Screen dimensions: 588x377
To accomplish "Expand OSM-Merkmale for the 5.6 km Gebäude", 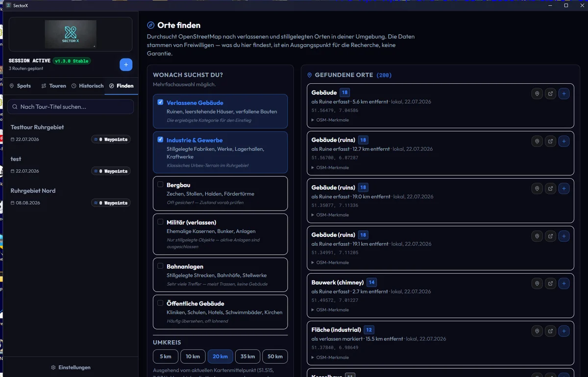I will [330, 120].
